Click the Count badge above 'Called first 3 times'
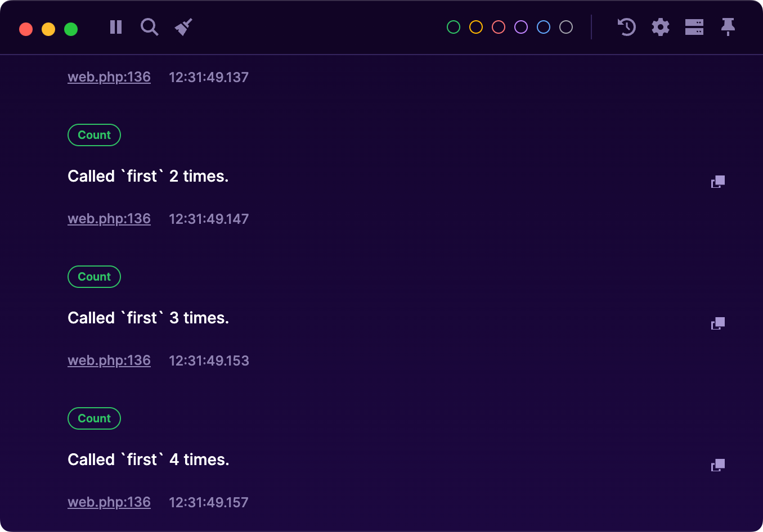This screenshot has height=532, width=763. tap(94, 277)
